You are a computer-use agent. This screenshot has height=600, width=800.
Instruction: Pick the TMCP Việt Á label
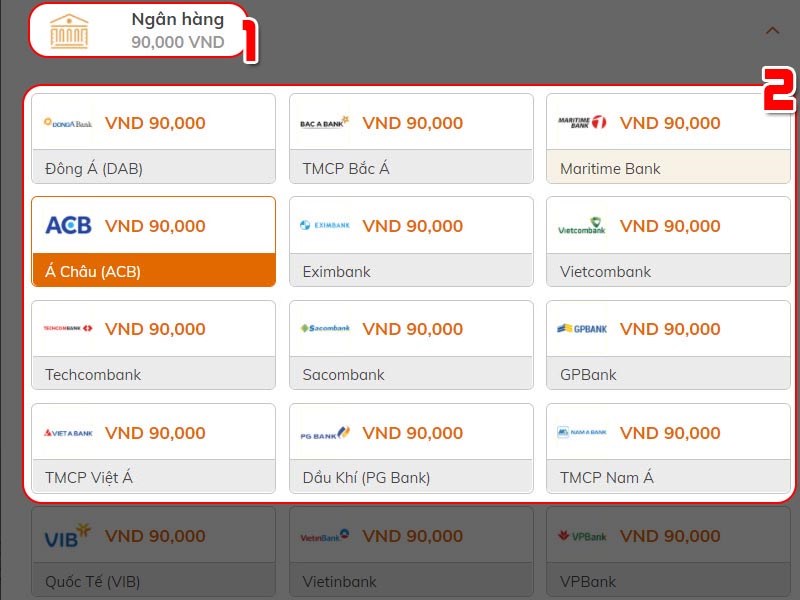(x=89, y=477)
